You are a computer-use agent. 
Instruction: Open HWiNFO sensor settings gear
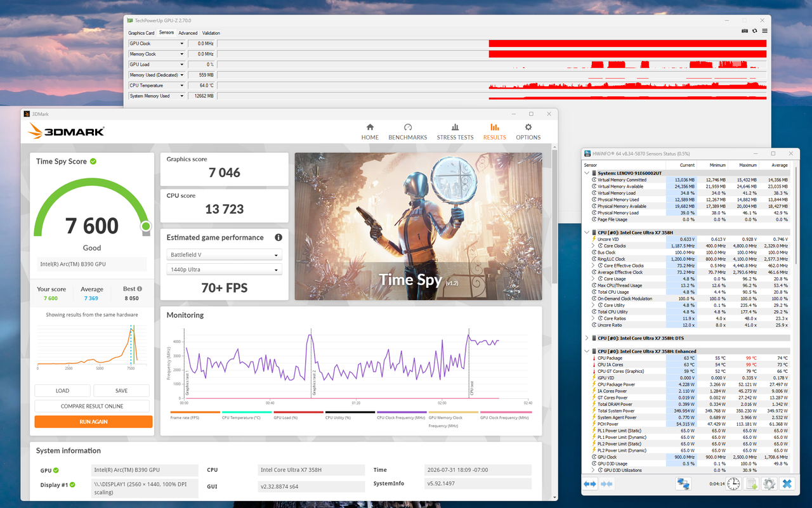pos(769,484)
